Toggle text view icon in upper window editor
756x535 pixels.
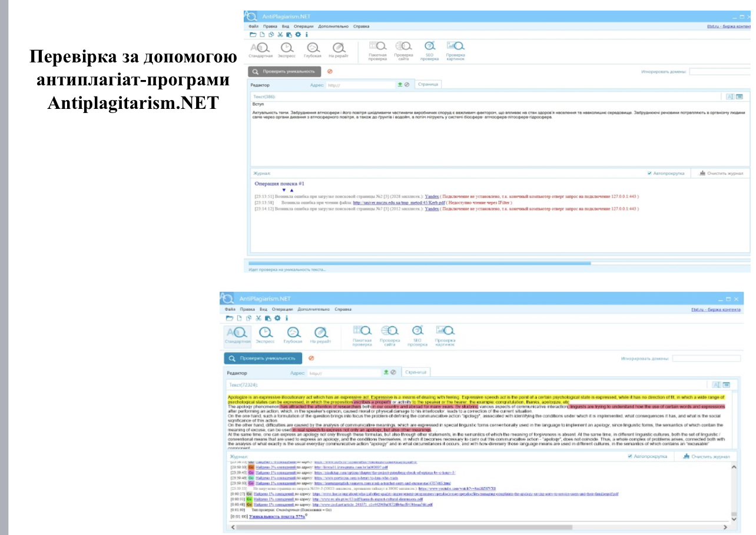pos(730,97)
